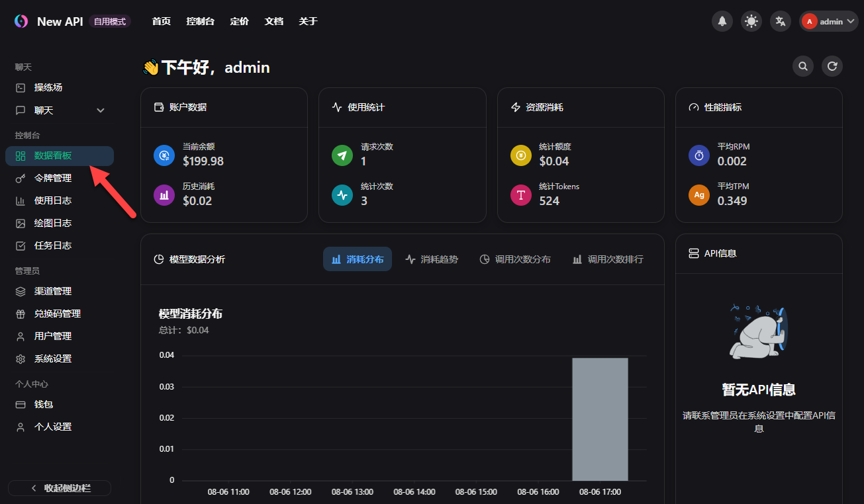This screenshot has height=504, width=864.
Task: Collapse the sidebar using 收起侧边栏
Action: (59, 487)
